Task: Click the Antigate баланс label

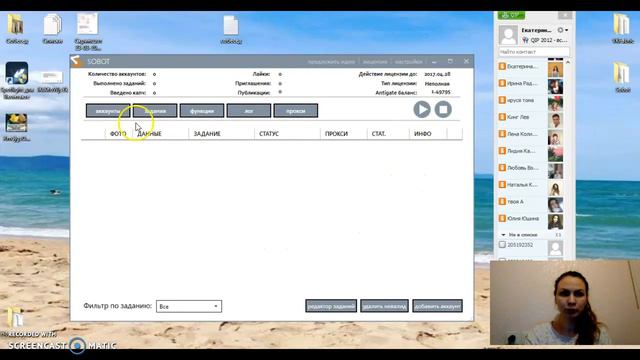Action: tap(396, 93)
